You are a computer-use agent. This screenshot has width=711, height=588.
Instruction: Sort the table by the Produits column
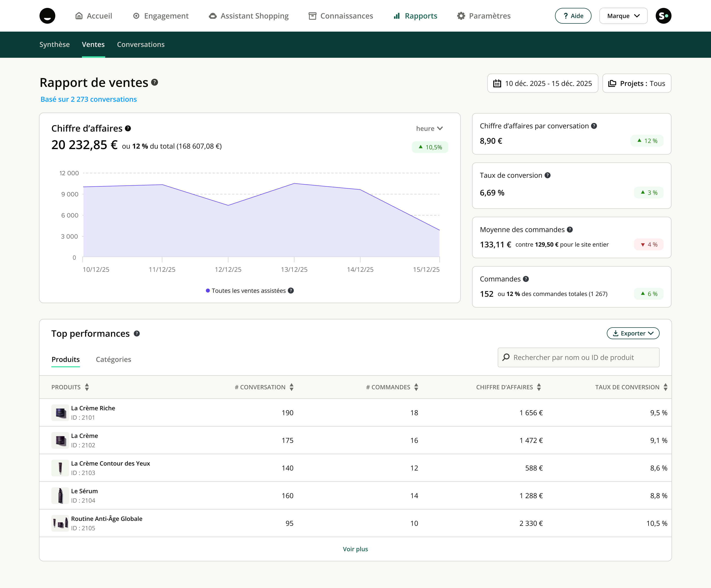coord(87,387)
